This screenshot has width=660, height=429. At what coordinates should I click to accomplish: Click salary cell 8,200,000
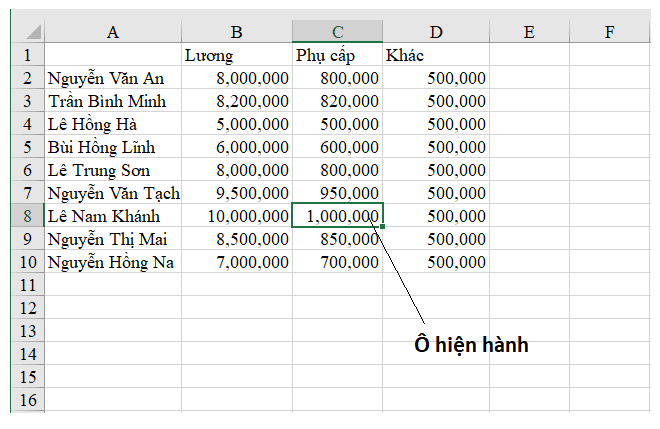[237, 101]
